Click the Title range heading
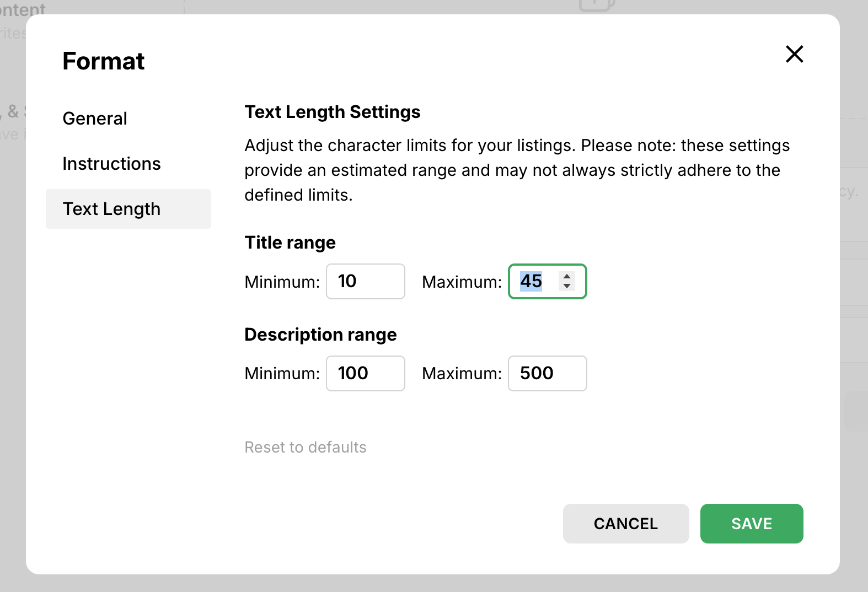This screenshot has width=868, height=592. click(290, 243)
